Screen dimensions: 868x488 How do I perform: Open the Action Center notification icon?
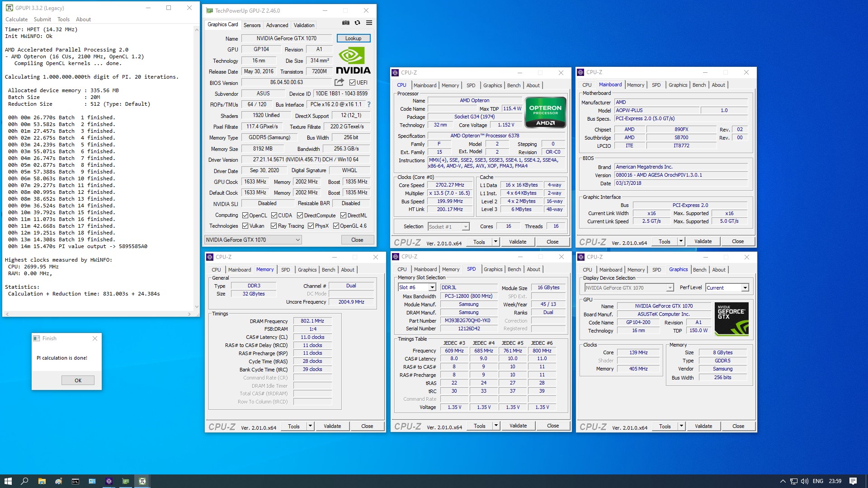[853, 481]
